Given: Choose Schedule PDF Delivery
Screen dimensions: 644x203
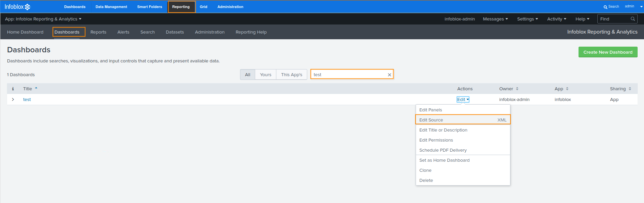Looking at the screenshot, I should [463, 150].
